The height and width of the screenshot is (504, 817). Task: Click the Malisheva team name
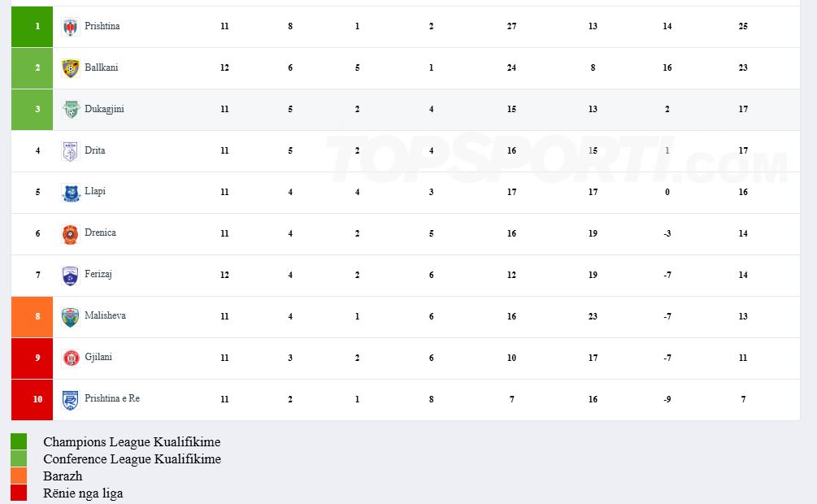click(x=105, y=316)
